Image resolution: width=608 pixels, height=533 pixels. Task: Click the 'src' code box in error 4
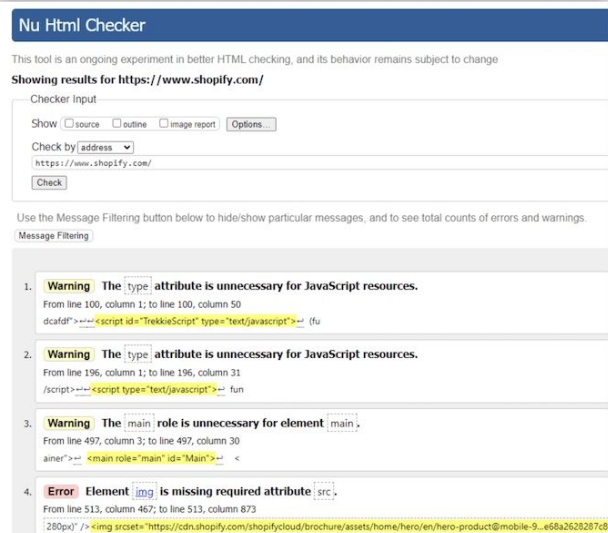coord(324,492)
